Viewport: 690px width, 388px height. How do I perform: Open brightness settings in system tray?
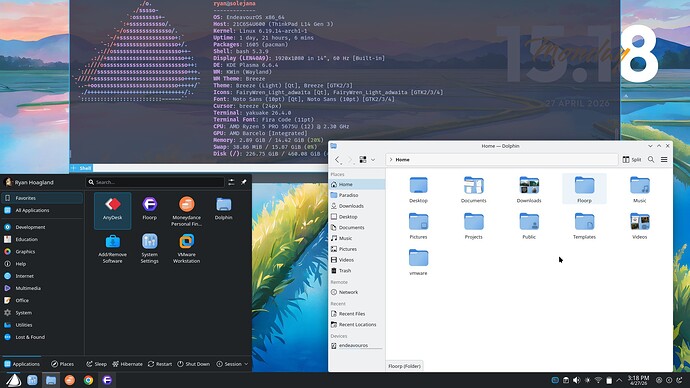point(587,380)
